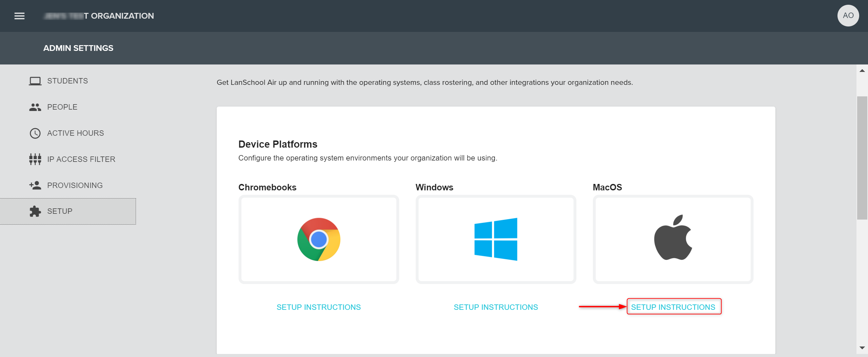Click the MacOS platform label
The width and height of the screenshot is (868, 357).
(x=607, y=187)
